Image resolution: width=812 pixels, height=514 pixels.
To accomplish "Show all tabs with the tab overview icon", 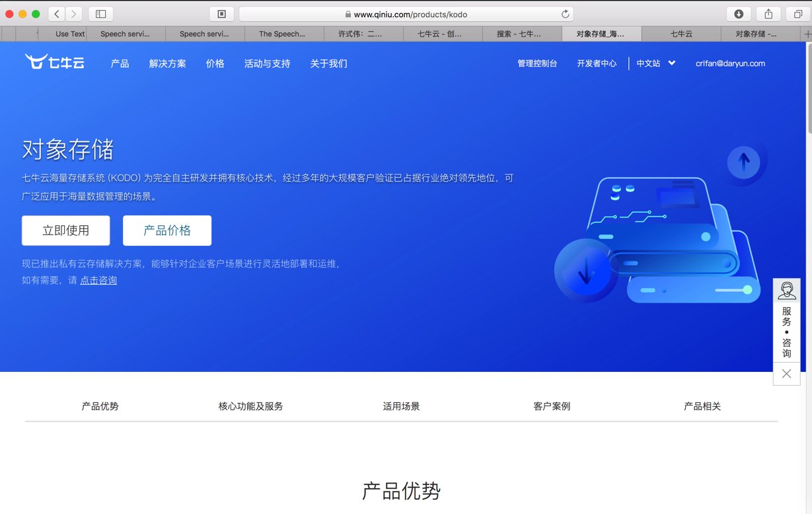I will click(x=798, y=14).
